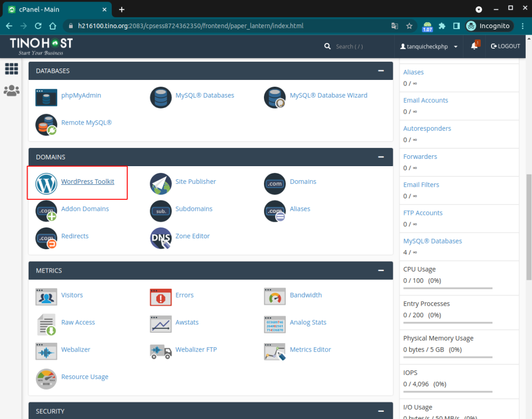
Task: Click the address bar URL
Action: 190,26
